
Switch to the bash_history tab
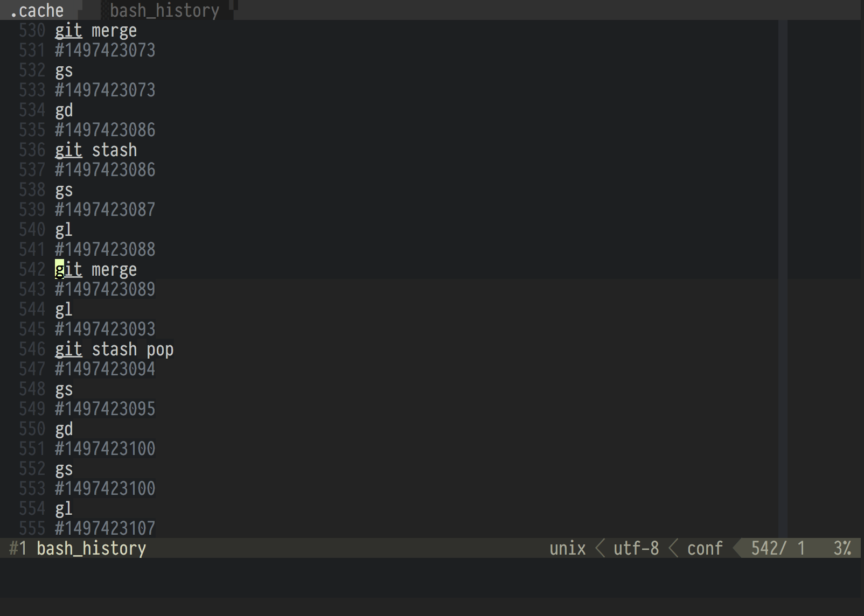coord(164,10)
